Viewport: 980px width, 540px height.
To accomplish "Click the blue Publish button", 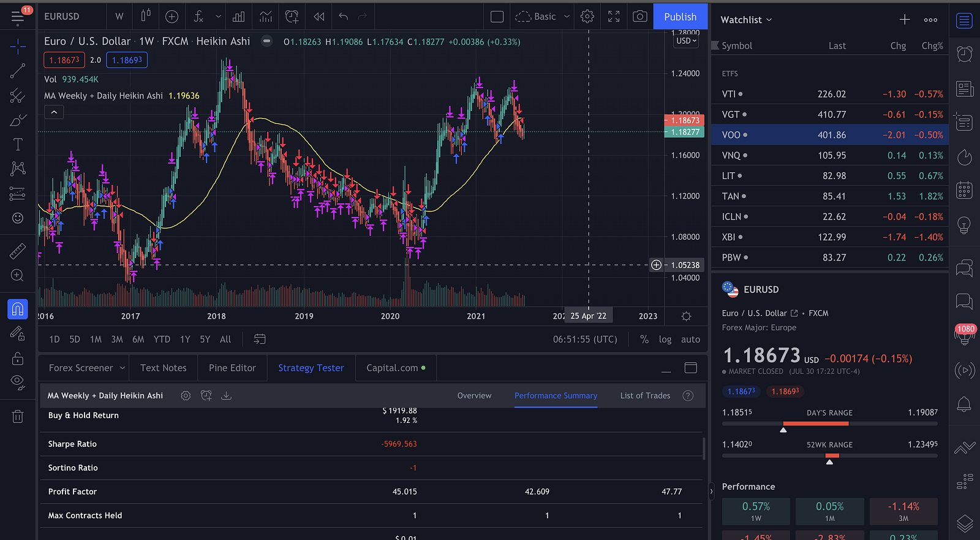I will [680, 17].
